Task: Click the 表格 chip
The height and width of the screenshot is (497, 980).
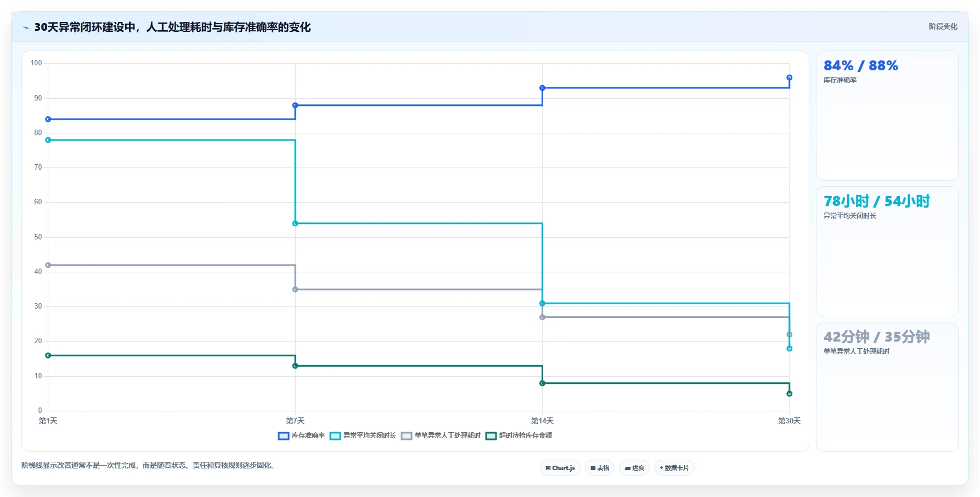Action: (600, 468)
